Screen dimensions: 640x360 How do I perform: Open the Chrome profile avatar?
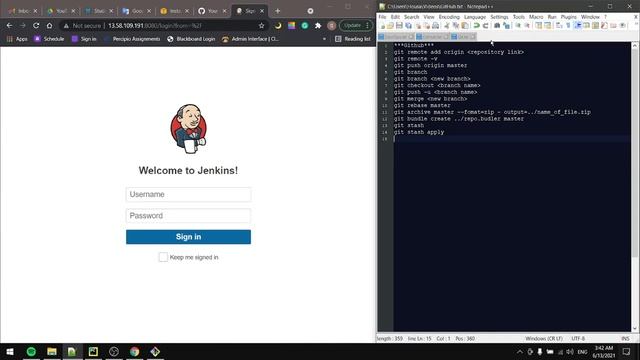point(331,25)
